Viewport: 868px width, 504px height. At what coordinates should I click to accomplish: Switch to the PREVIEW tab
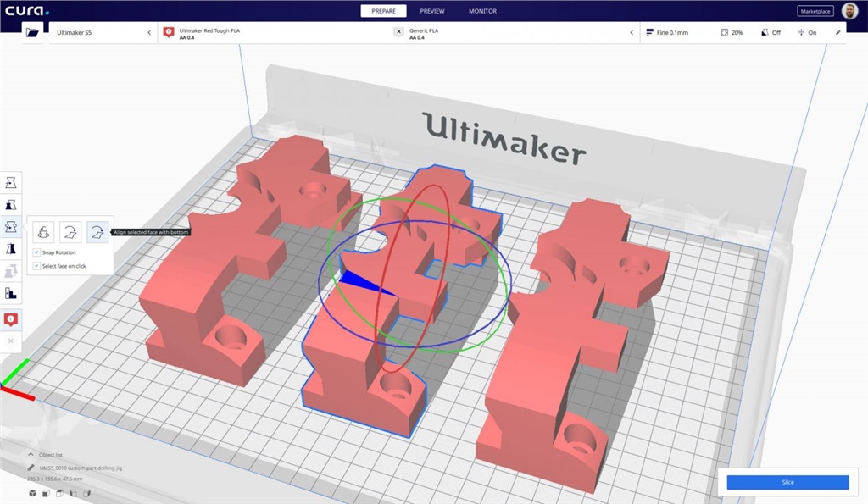pos(431,11)
